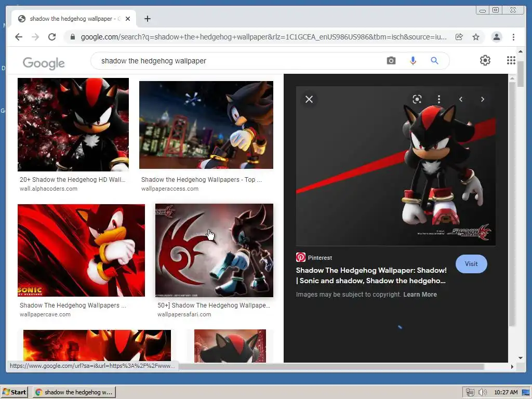Open the Pinterest source icon
This screenshot has width=532, height=399.
tap(301, 257)
